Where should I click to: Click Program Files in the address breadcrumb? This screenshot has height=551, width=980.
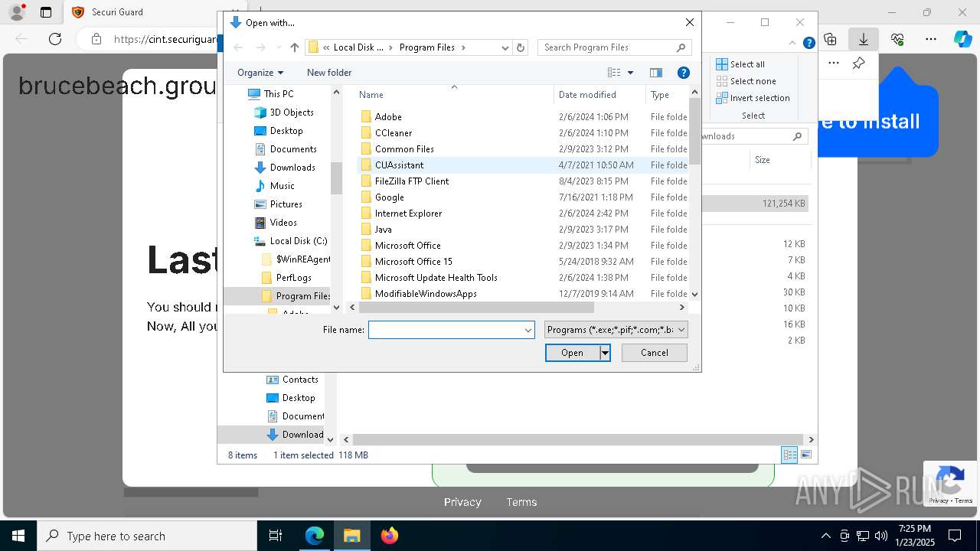tap(427, 47)
